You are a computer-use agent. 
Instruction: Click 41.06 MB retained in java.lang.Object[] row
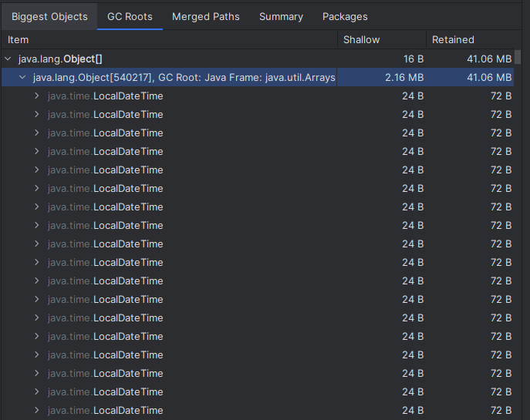click(x=489, y=59)
